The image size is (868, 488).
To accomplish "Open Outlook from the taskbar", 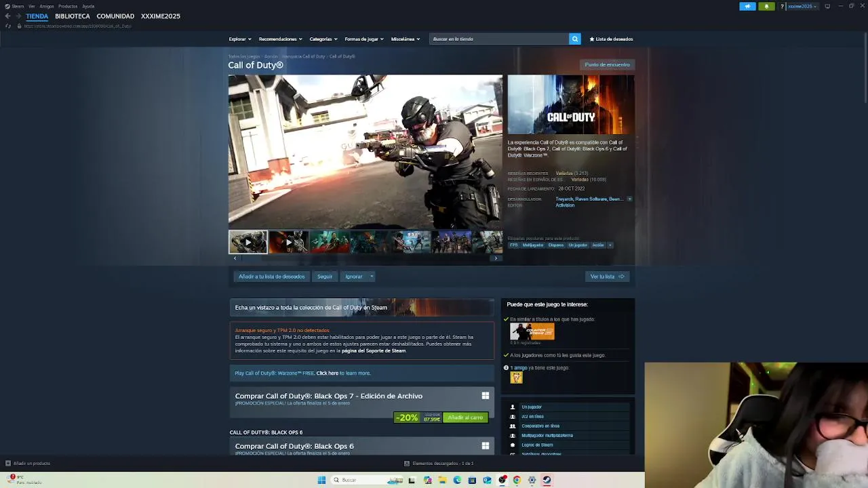I will (x=487, y=480).
